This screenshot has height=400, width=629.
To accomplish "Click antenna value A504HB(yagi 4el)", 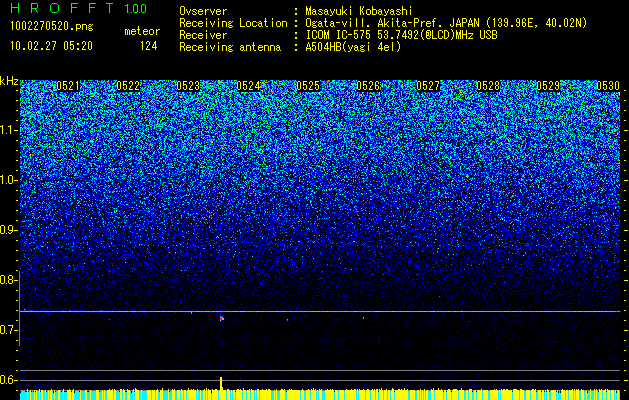I will [x=353, y=47].
